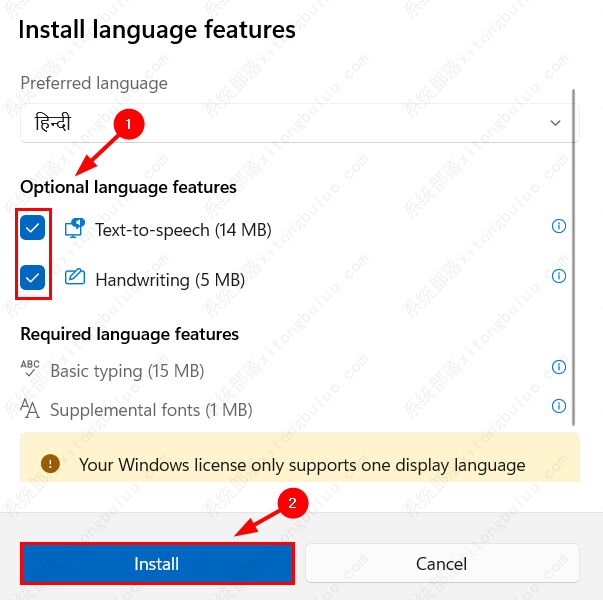The image size is (603, 600).
Task: Disable the Handwriting checkbox
Action: (x=33, y=278)
